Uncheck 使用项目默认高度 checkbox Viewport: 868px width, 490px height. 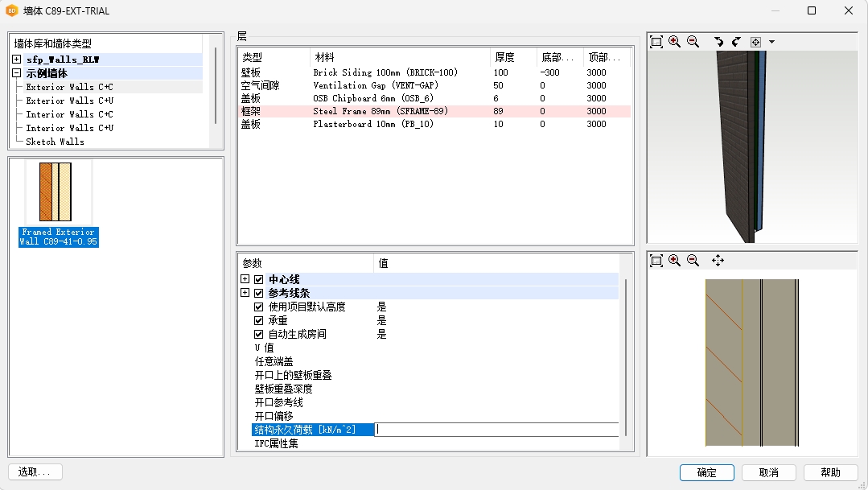tap(258, 307)
